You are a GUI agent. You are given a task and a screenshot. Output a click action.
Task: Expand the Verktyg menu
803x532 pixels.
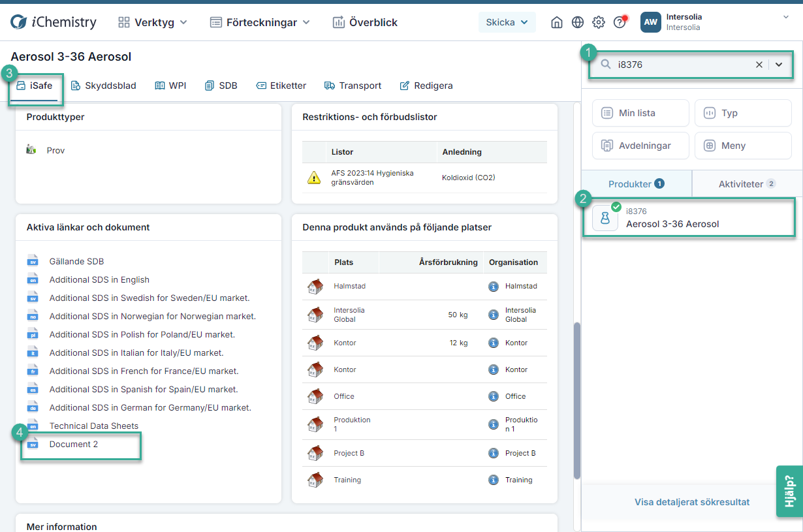pyautogui.click(x=153, y=22)
